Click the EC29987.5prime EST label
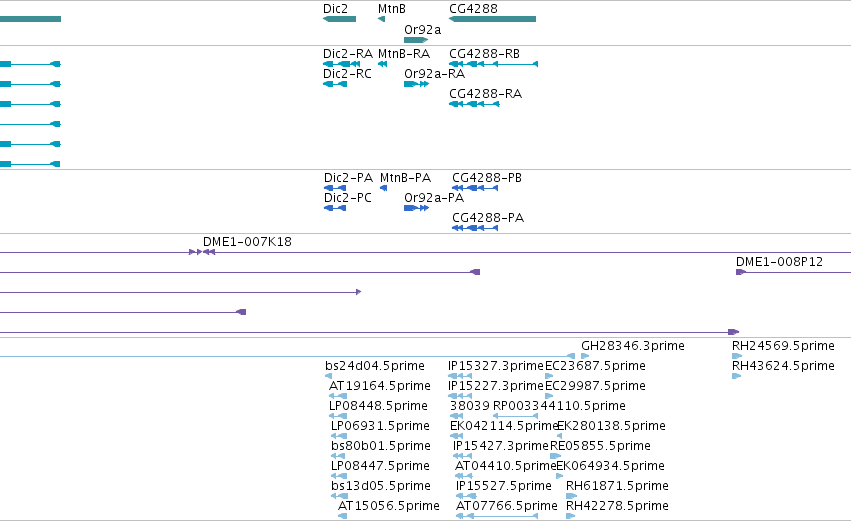Screen dimensions: 851x521 595,386
